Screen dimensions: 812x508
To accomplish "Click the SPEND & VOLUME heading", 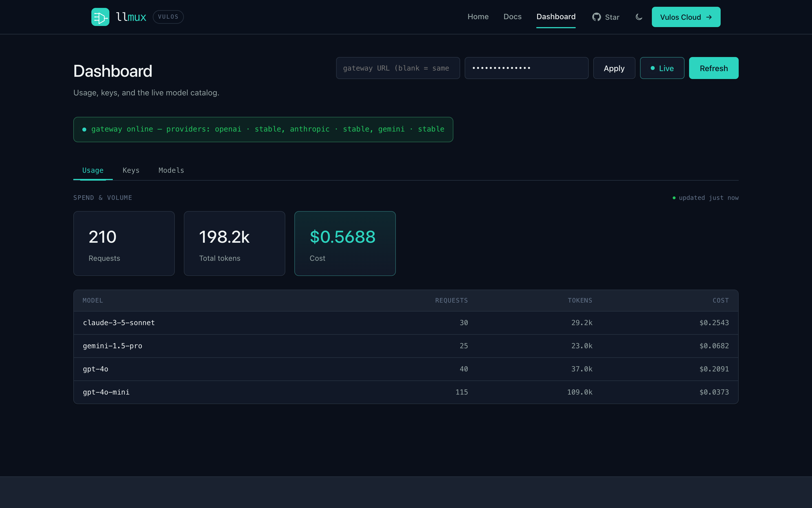I will pos(103,198).
